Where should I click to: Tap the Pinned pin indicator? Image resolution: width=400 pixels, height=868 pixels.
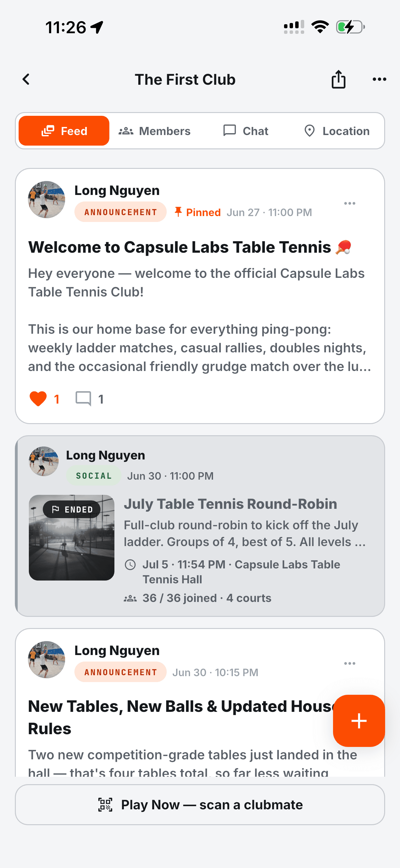[x=197, y=212]
